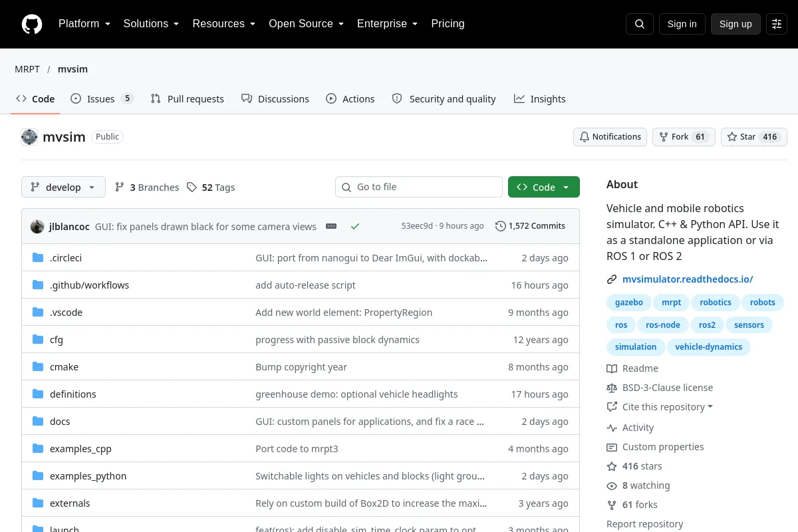
Task: Click the Activity pulse icon
Action: pyautogui.click(x=612, y=428)
